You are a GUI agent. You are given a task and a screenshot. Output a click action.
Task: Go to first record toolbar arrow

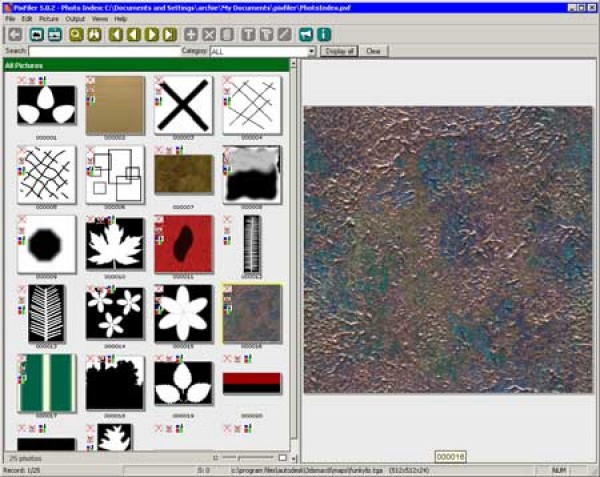pyautogui.click(x=116, y=35)
